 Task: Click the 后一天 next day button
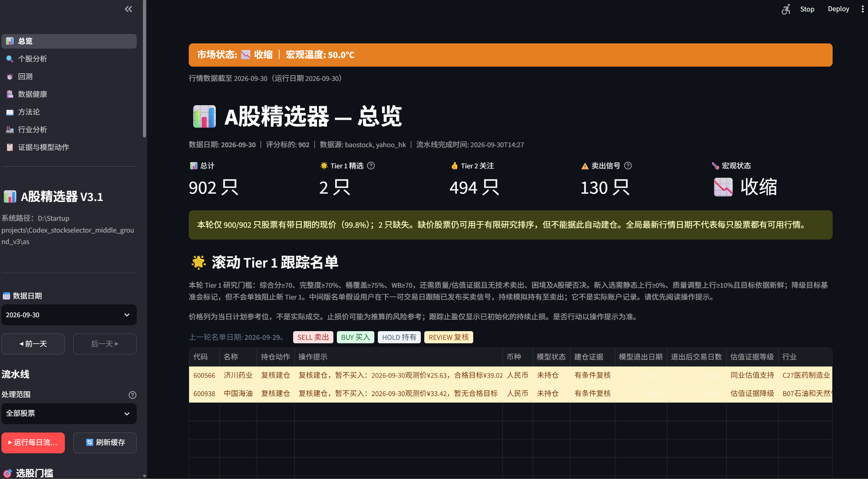point(105,344)
